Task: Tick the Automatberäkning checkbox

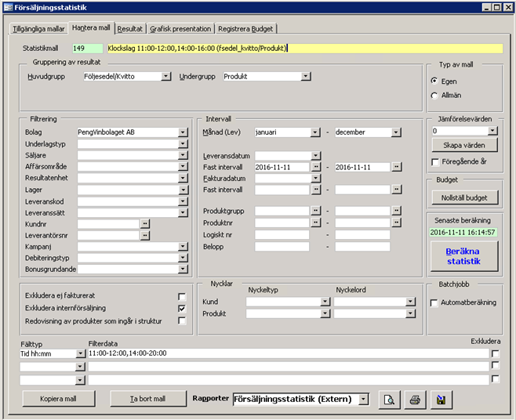Action: [434, 302]
